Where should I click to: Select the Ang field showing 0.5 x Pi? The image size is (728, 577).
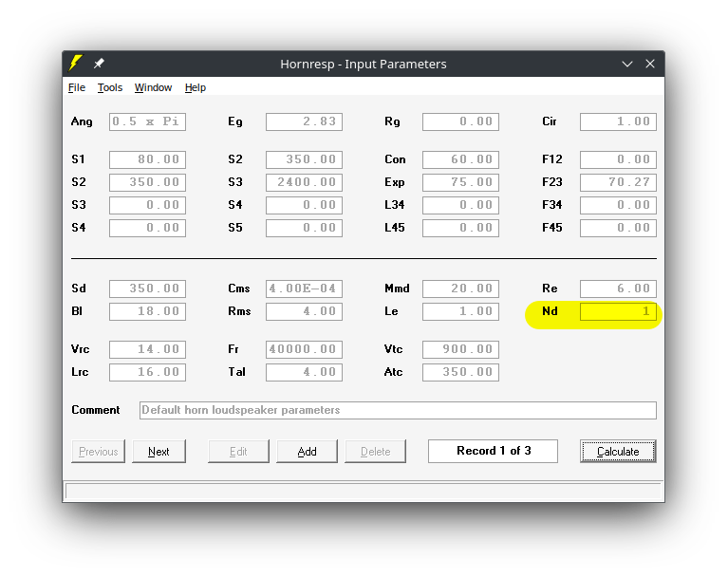pyautogui.click(x=148, y=121)
